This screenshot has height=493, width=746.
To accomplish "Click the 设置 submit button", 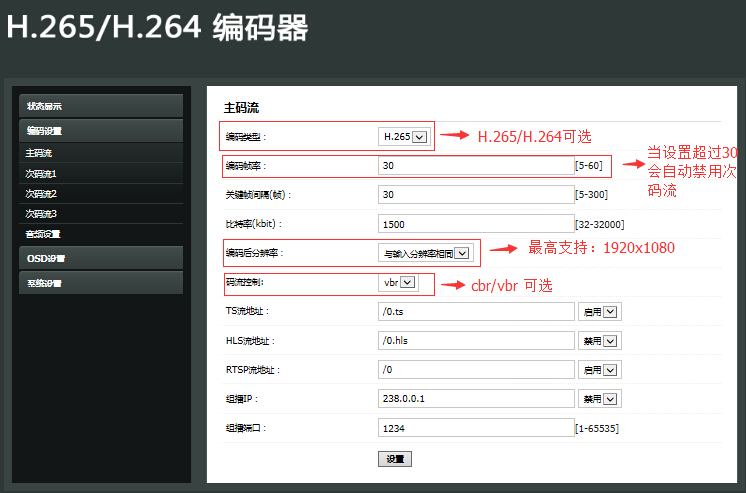I will point(395,459).
